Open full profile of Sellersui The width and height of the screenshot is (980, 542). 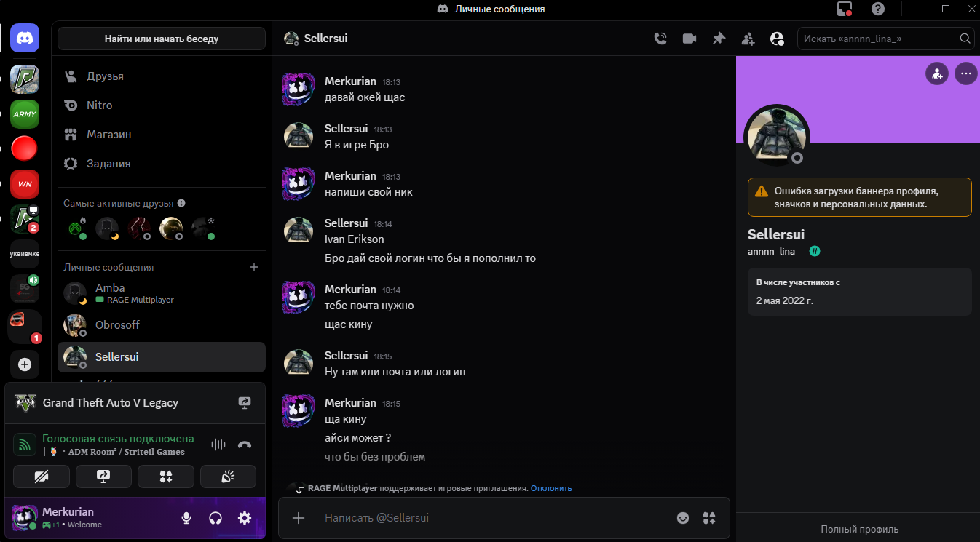[859, 530]
